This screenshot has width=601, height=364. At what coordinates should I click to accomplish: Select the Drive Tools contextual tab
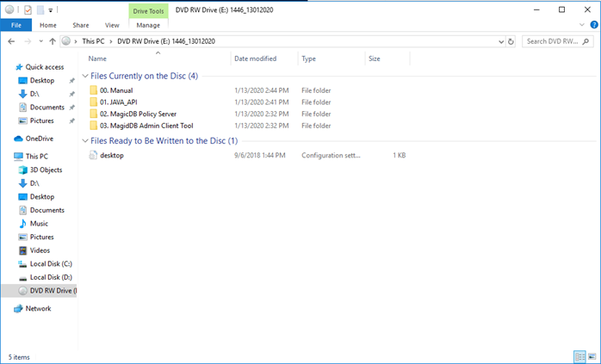click(148, 11)
